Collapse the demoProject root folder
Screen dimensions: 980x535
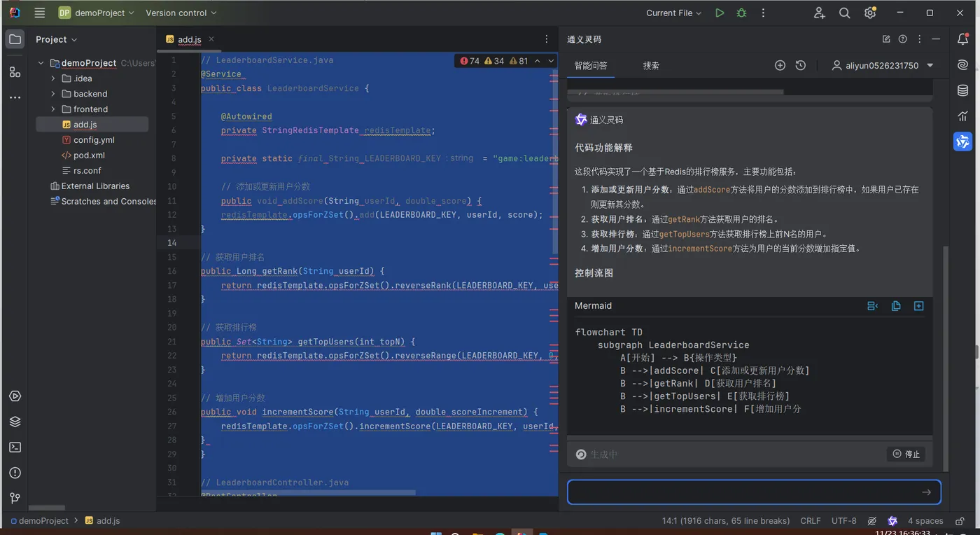[41, 63]
